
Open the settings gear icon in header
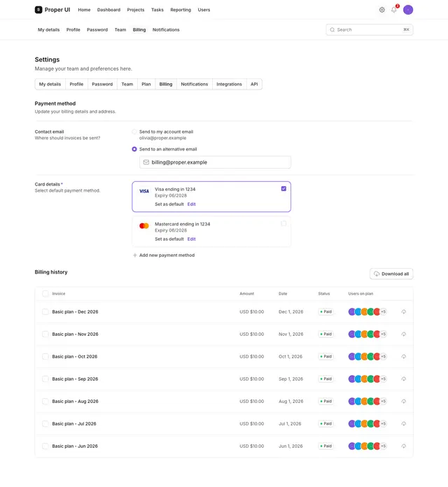point(381,10)
